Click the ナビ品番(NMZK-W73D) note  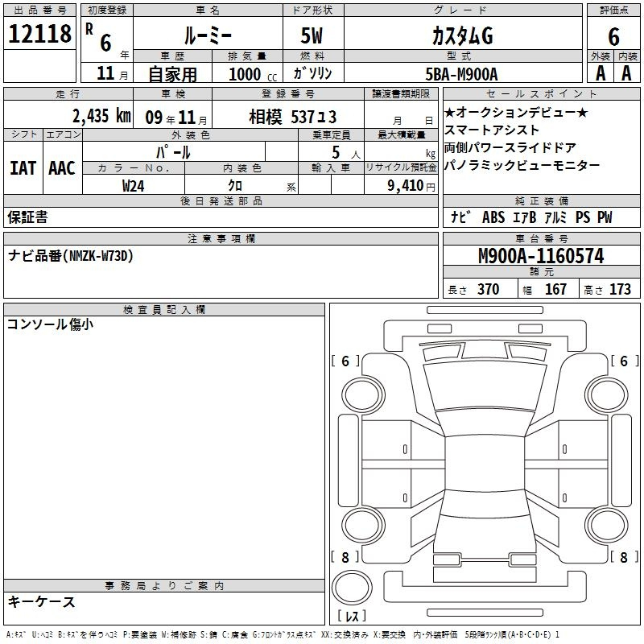71,256
